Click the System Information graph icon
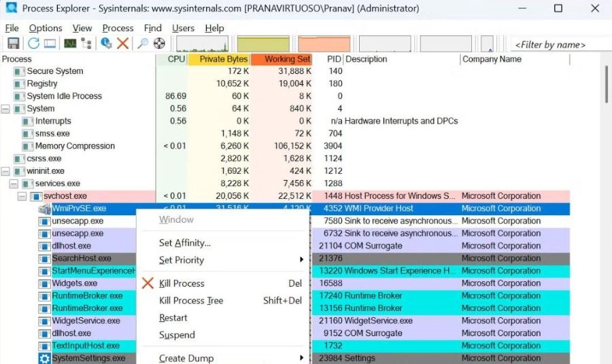Viewport: 612px width, 364px height. click(70, 43)
